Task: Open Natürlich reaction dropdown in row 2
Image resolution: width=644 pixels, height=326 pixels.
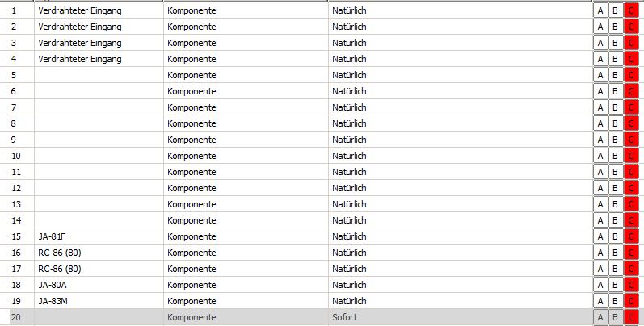Action: point(459,27)
